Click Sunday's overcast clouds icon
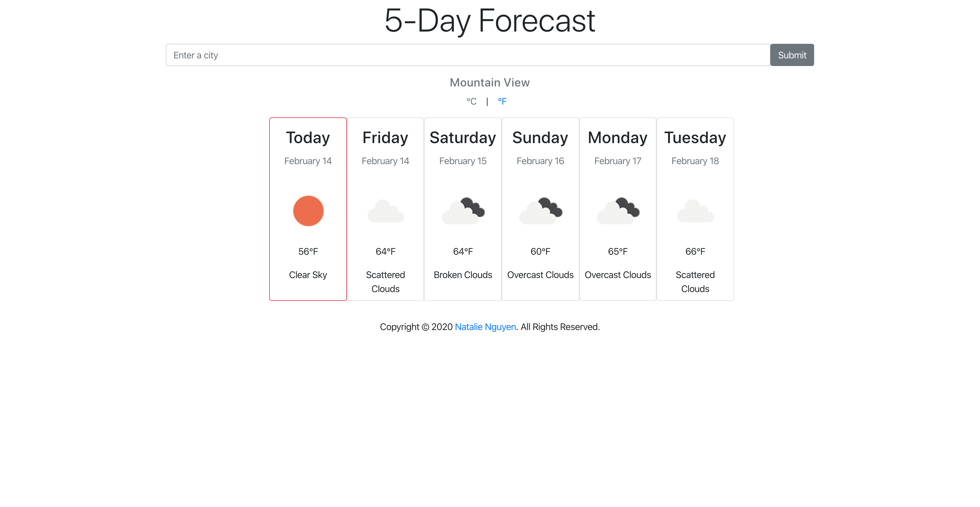 (540, 211)
